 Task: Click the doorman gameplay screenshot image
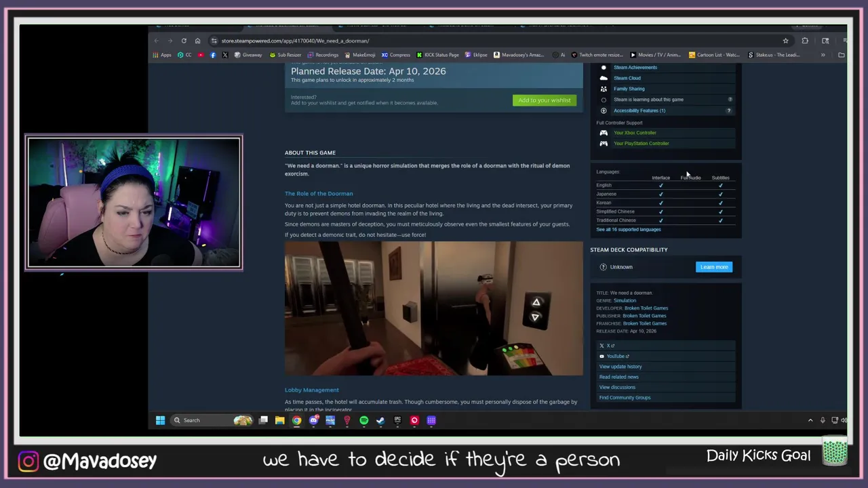click(x=433, y=308)
